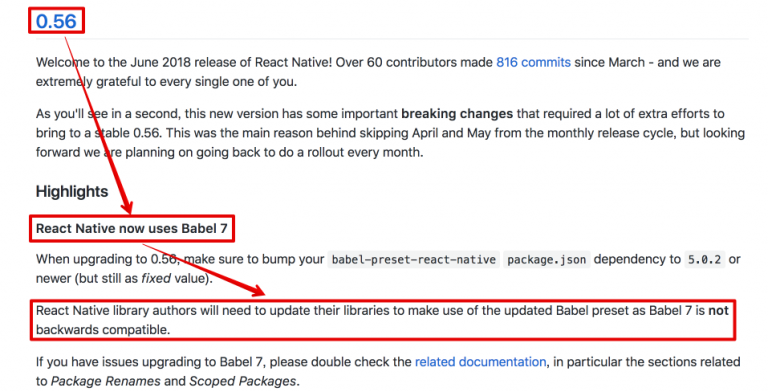The height and width of the screenshot is (392, 768).
Task: Click the italic Scoped Packages text
Action: 242,381
